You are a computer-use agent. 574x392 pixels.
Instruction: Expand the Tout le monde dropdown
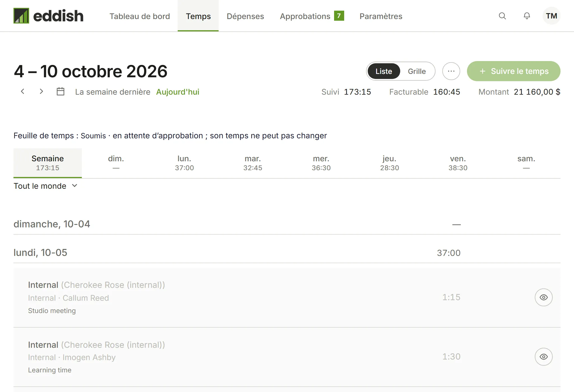tap(45, 186)
